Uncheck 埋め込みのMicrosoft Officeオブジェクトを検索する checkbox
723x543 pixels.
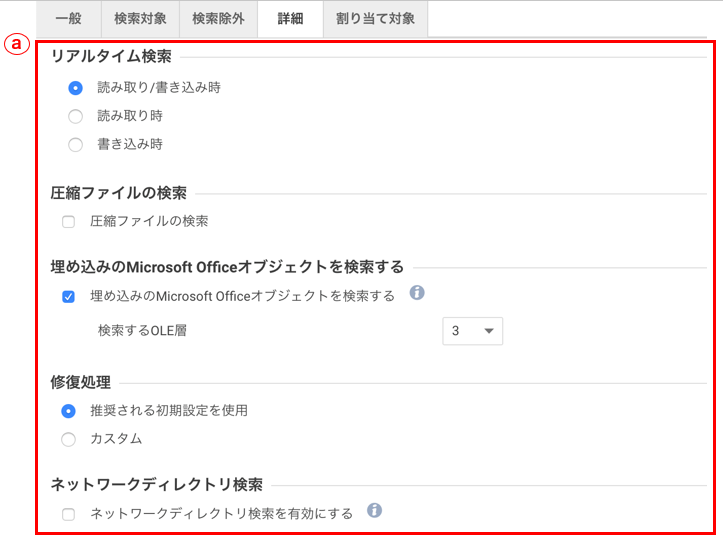(x=69, y=296)
